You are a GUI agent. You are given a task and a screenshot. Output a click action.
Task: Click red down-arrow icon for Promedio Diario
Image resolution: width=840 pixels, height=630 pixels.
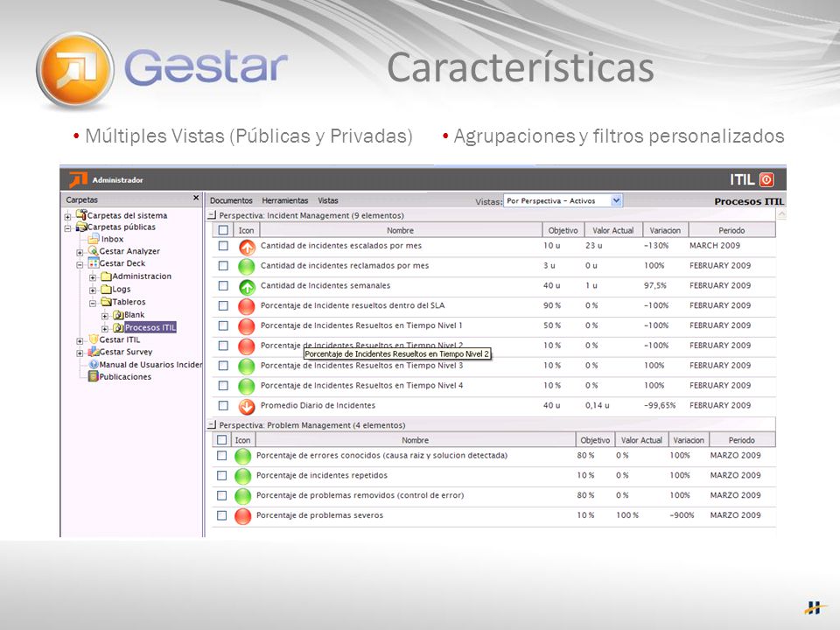click(x=247, y=407)
